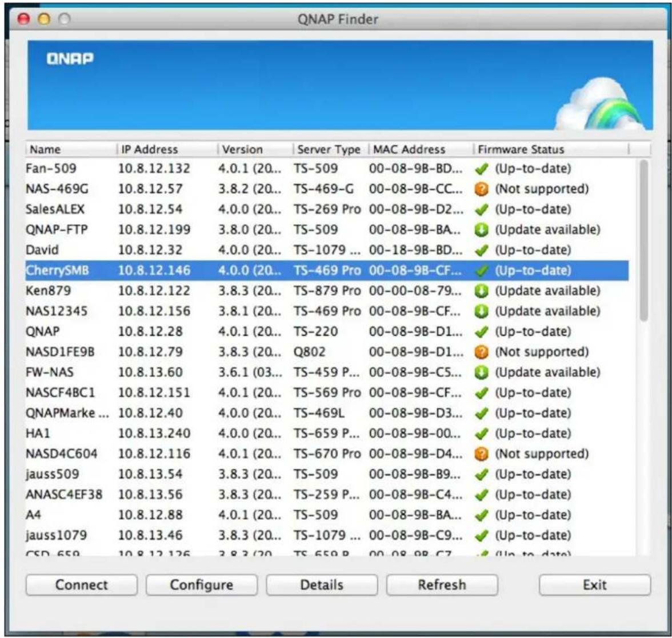Sort by the Server Type column header

coord(331,150)
